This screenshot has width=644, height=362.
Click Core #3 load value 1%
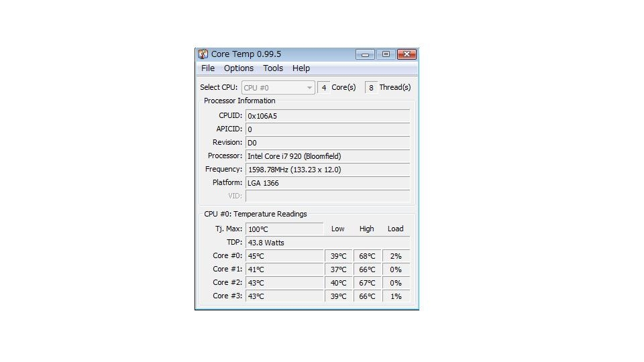click(x=396, y=296)
